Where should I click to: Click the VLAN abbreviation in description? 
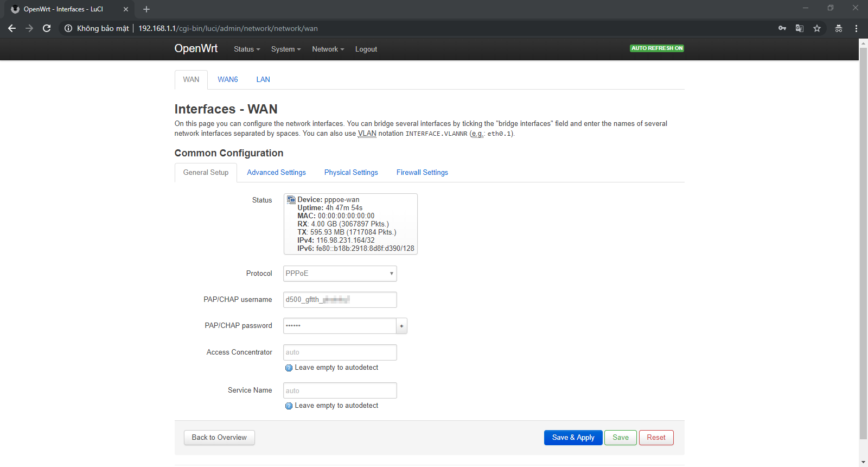coord(367,134)
